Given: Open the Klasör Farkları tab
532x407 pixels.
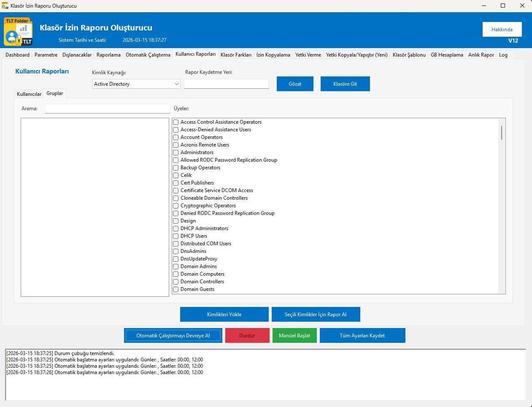Looking at the screenshot, I should click(x=236, y=55).
